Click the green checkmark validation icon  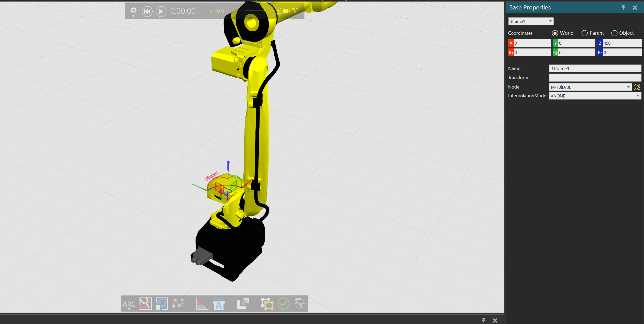point(283,304)
